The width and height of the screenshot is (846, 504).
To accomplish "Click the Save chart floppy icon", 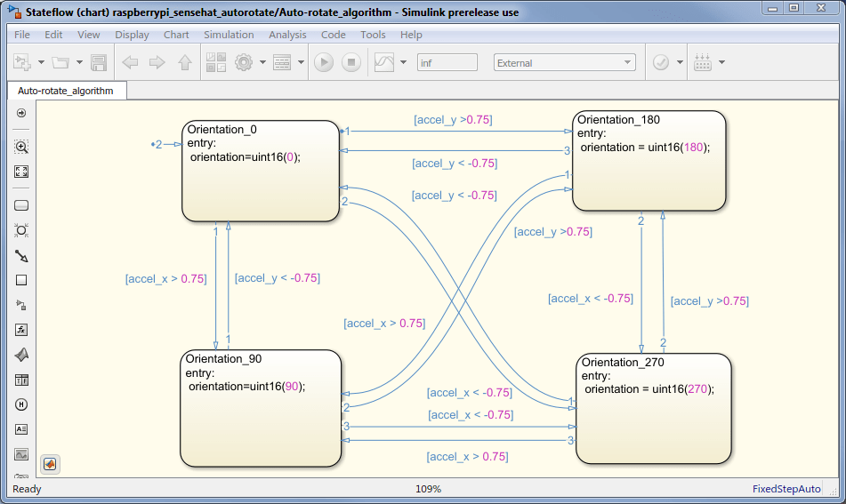I will tap(98, 62).
